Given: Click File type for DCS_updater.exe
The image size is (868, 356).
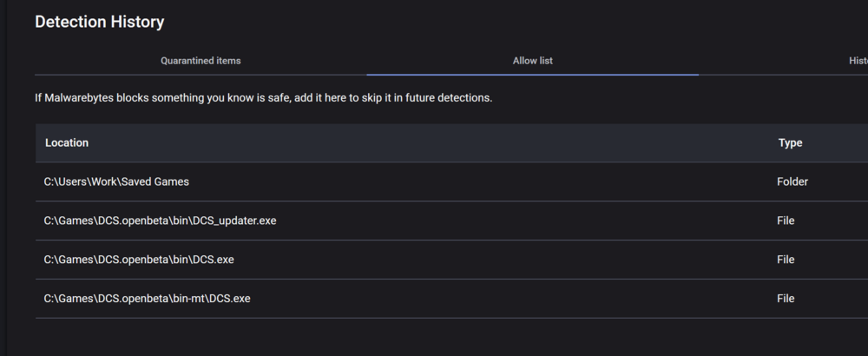Looking at the screenshot, I should click(x=786, y=221).
